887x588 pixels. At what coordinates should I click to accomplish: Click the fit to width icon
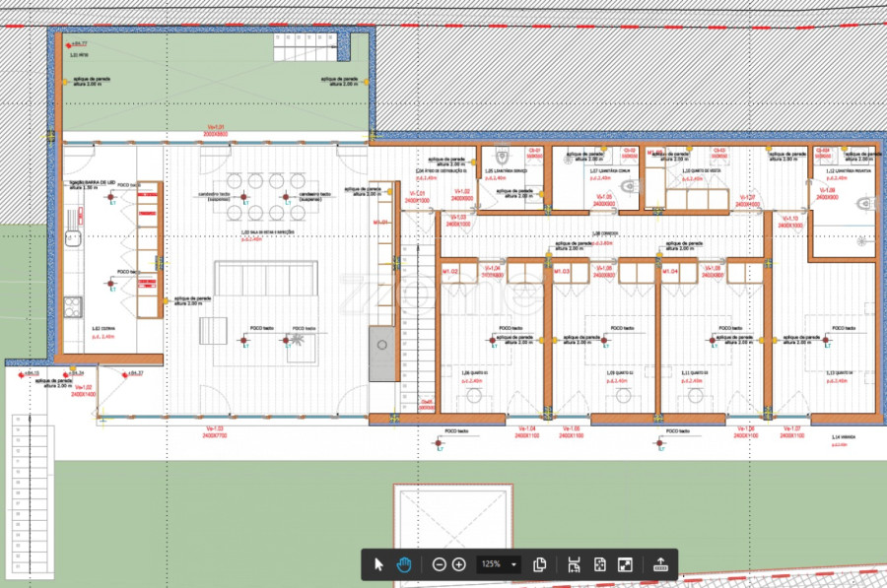click(575, 564)
